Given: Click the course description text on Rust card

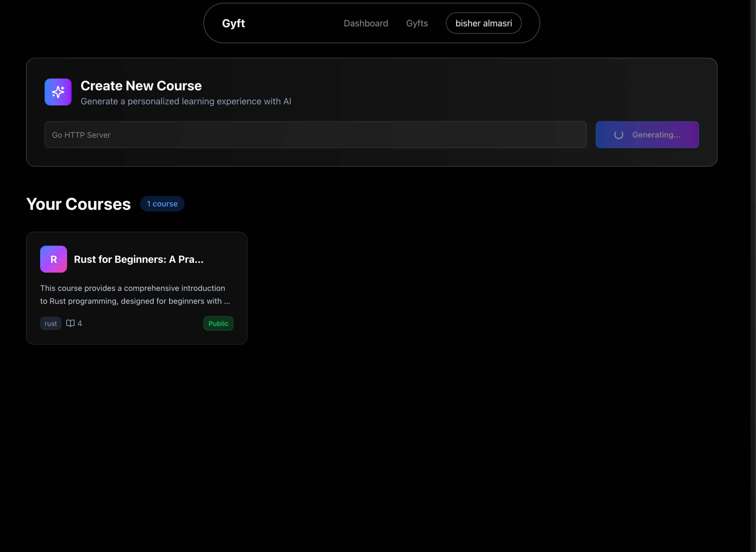Looking at the screenshot, I should pyautogui.click(x=135, y=295).
